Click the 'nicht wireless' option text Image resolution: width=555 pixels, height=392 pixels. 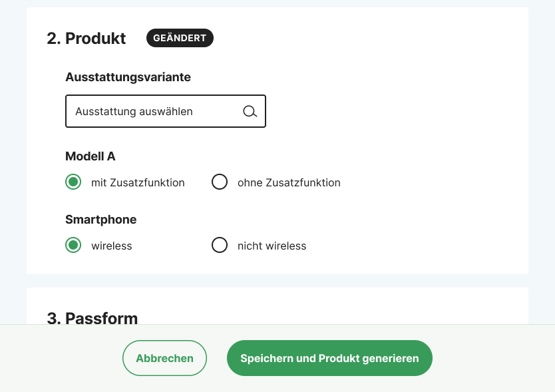pos(272,246)
